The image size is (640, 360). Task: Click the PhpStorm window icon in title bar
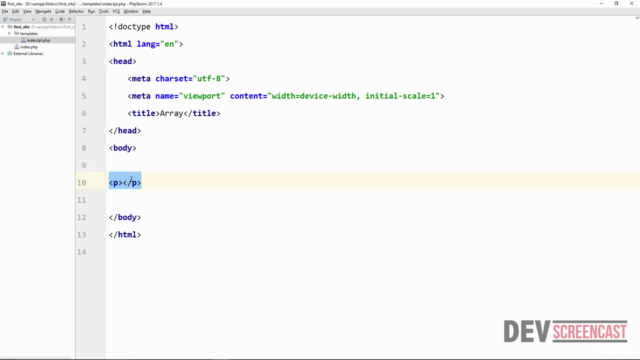(3, 3)
